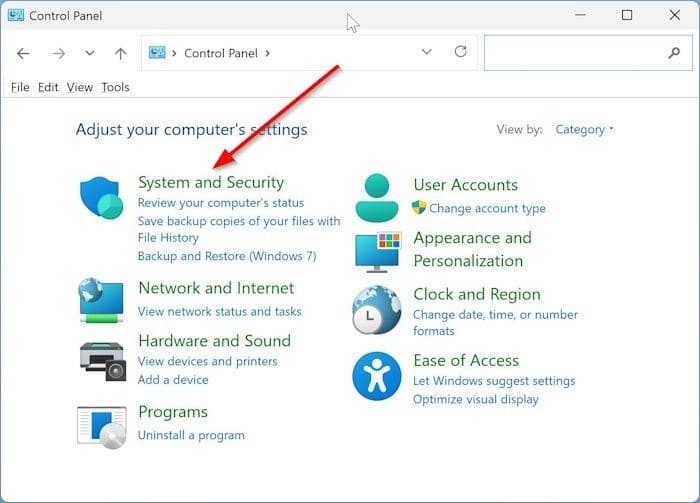
Task: Open Appearance and Personalization monitor icon
Action: click(377, 250)
